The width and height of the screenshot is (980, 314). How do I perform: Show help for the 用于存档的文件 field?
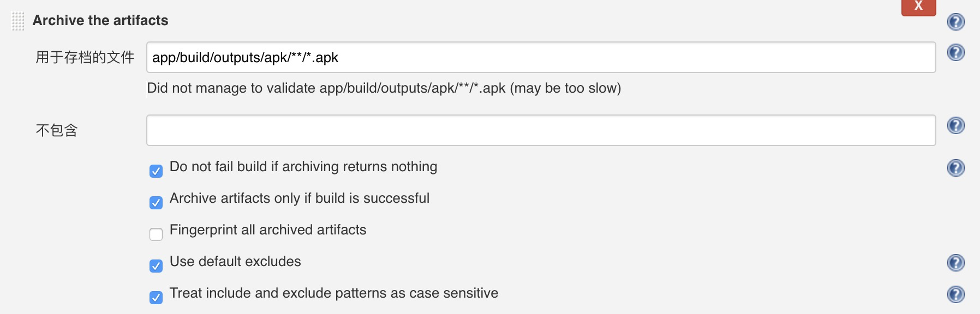[955, 52]
